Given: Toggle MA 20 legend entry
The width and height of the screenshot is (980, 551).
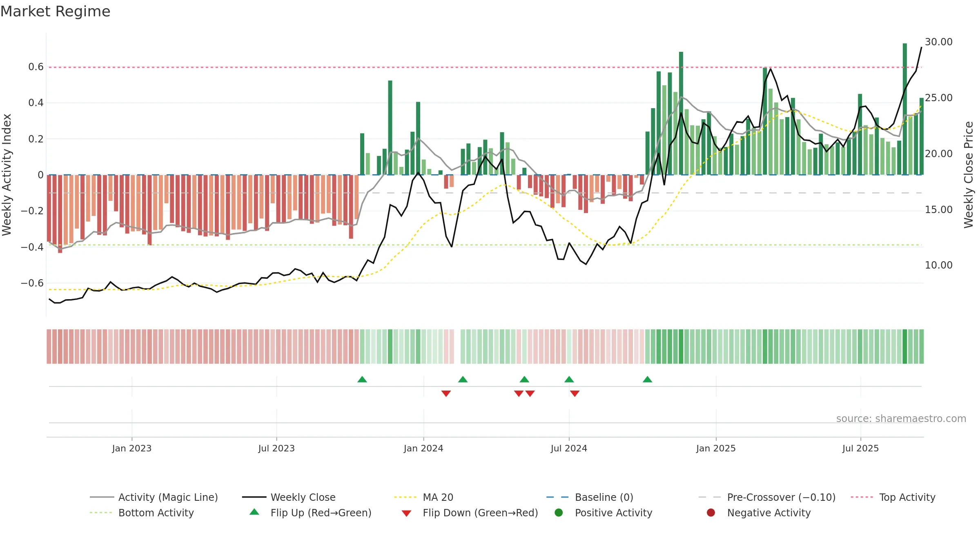Looking at the screenshot, I should click(x=424, y=497).
